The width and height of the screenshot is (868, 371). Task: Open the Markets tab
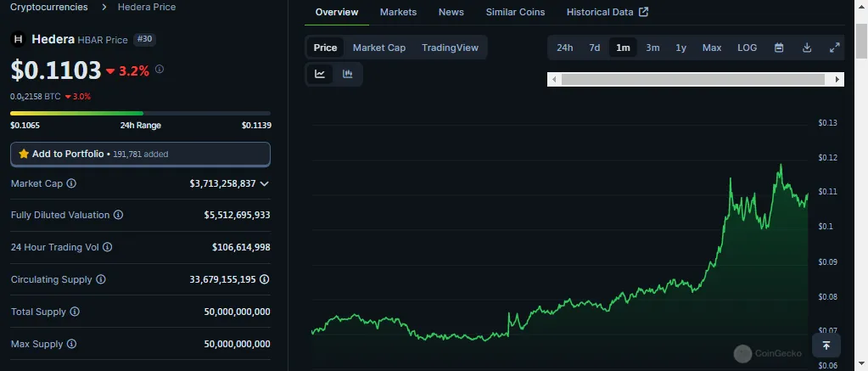[399, 12]
